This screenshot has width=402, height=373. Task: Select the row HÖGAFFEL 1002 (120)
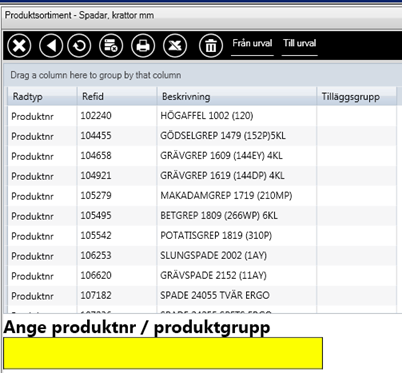(x=202, y=116)
